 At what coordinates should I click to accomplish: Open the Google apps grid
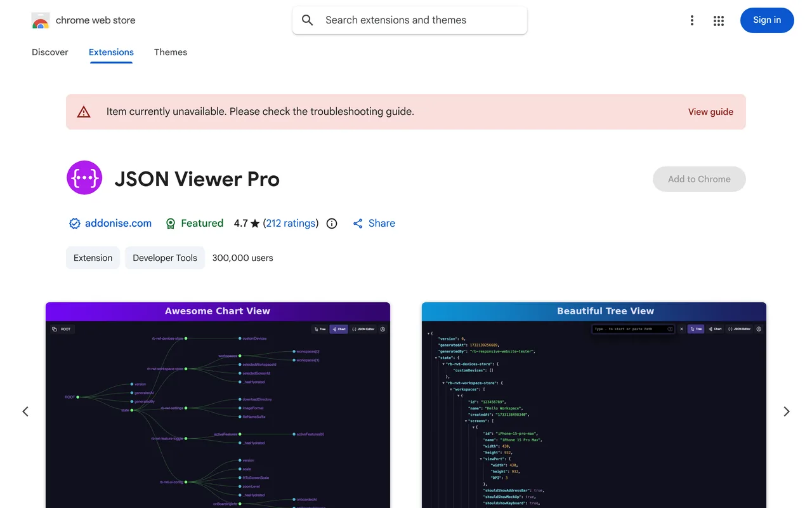[719, 20]
